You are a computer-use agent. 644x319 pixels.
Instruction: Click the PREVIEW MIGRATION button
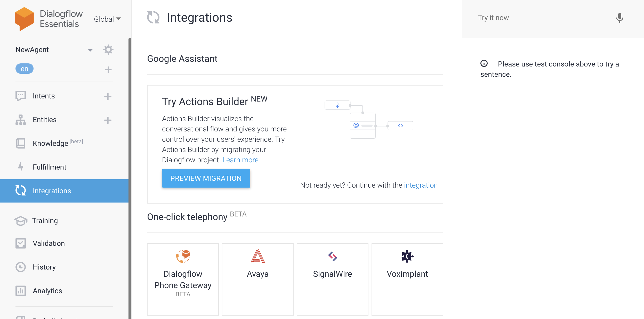(x=206, y=178)
